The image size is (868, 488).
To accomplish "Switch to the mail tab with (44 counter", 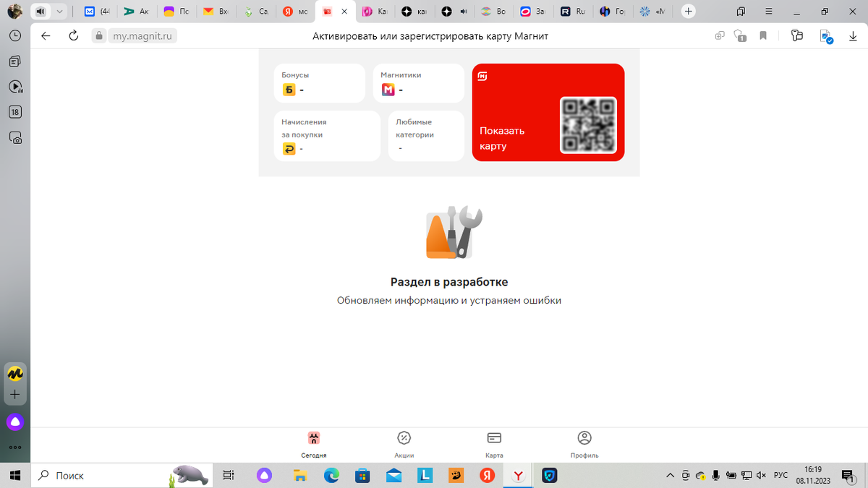I will 98,12.
